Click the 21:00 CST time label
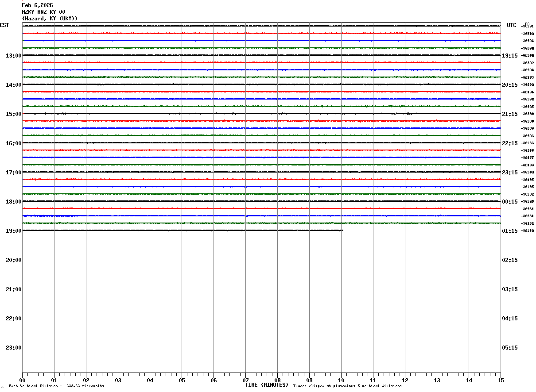536x392 pixels. tap(14, 289)
